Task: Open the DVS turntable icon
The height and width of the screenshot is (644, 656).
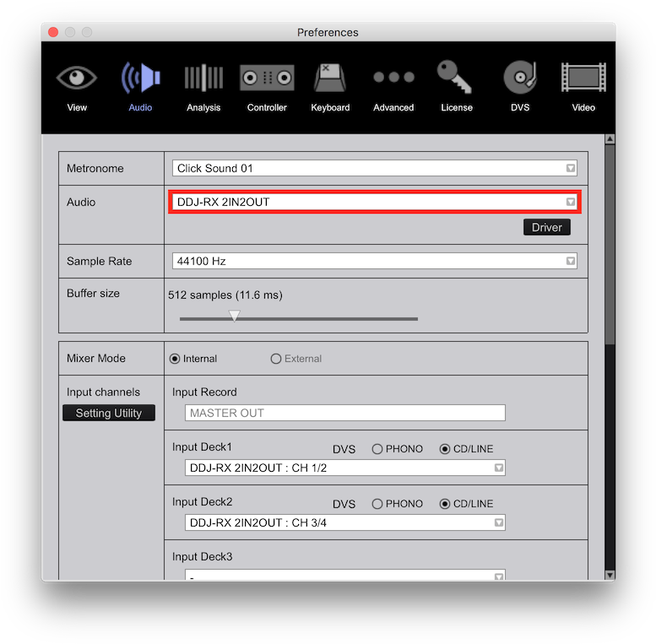Action: 520,78
